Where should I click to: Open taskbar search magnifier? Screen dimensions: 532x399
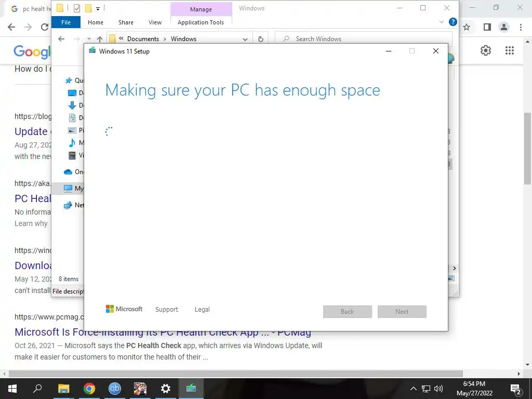(x=37, y=388)
